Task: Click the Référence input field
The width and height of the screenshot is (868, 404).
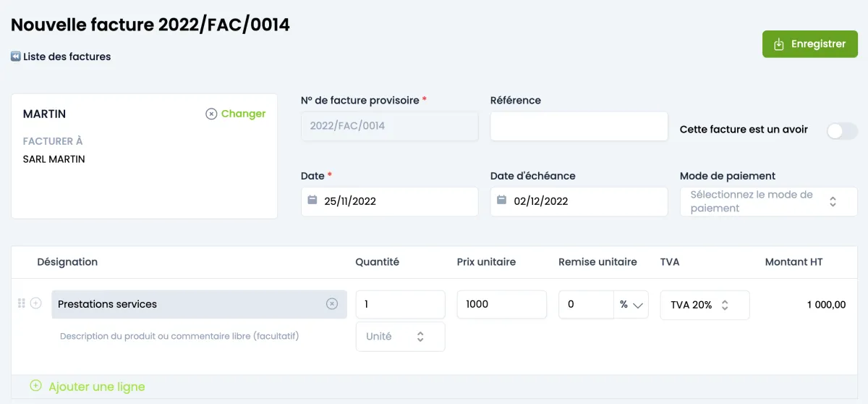Action: point(579,126)
